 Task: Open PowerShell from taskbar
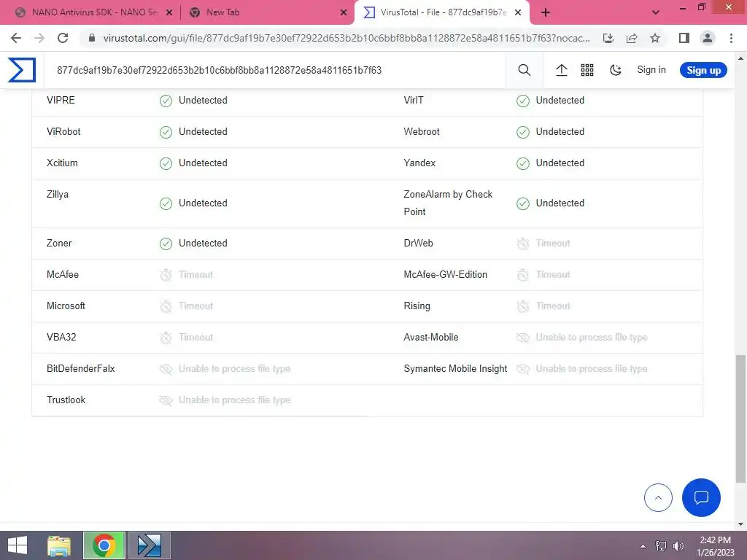[149, 545]
